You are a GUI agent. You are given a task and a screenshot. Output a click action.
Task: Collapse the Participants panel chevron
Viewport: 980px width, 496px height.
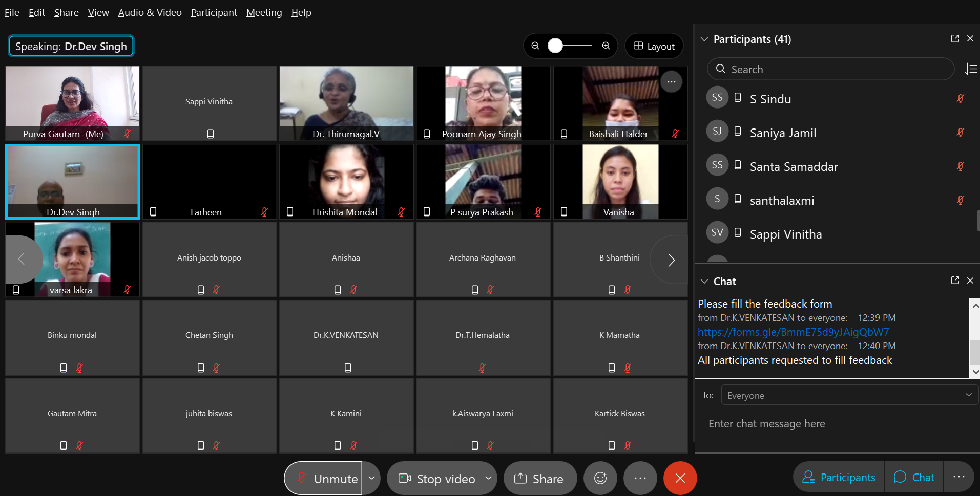(704, 39)
